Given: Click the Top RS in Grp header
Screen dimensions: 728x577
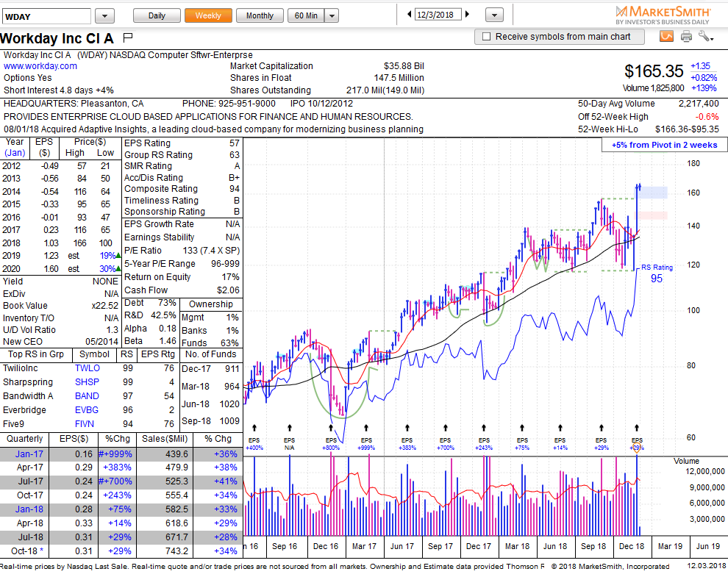Looking at the screenshot, I should [x=36, y=354].
